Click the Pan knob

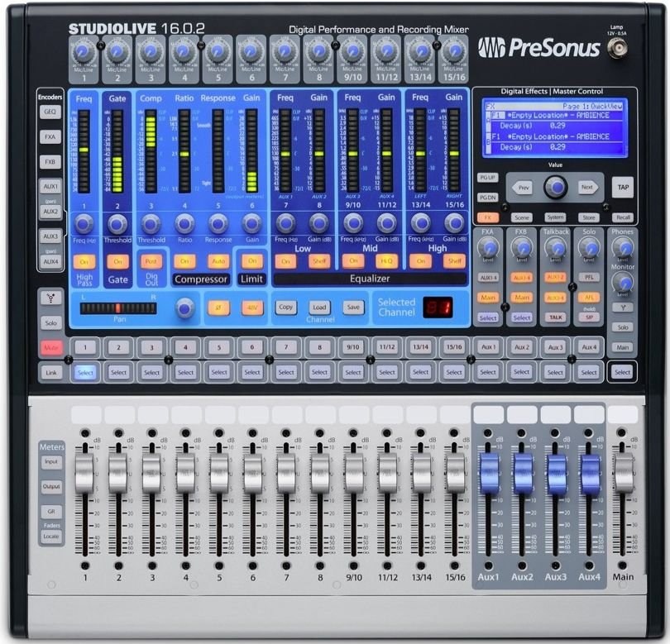point(184,308)
